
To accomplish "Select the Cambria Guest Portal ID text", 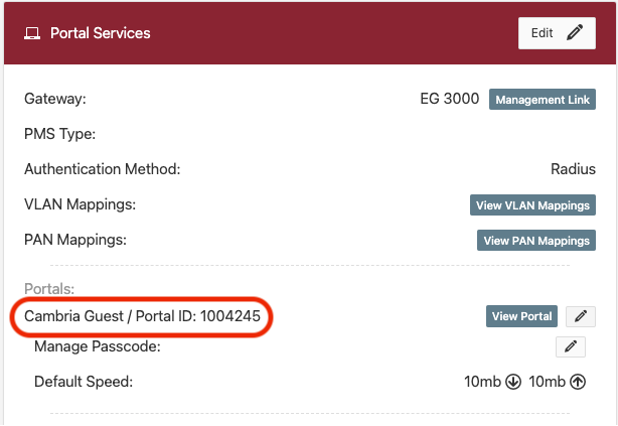I will 148,317.
